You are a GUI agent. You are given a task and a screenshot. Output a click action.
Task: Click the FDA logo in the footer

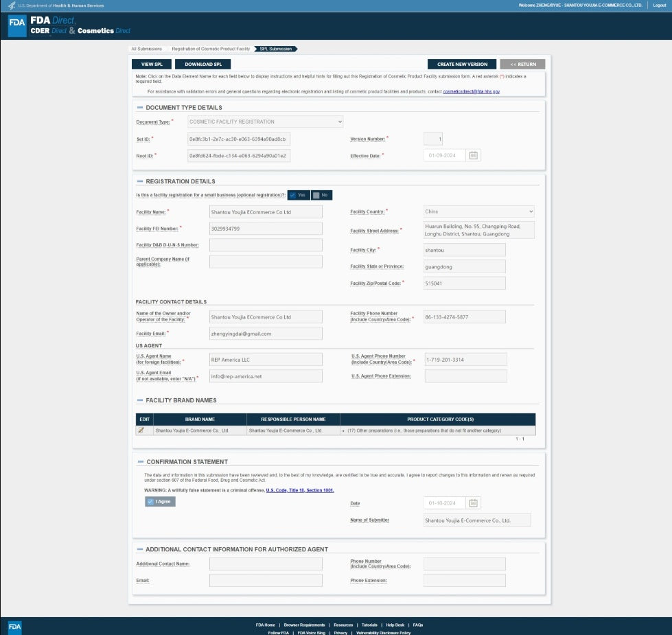click(x=15, y=627)
